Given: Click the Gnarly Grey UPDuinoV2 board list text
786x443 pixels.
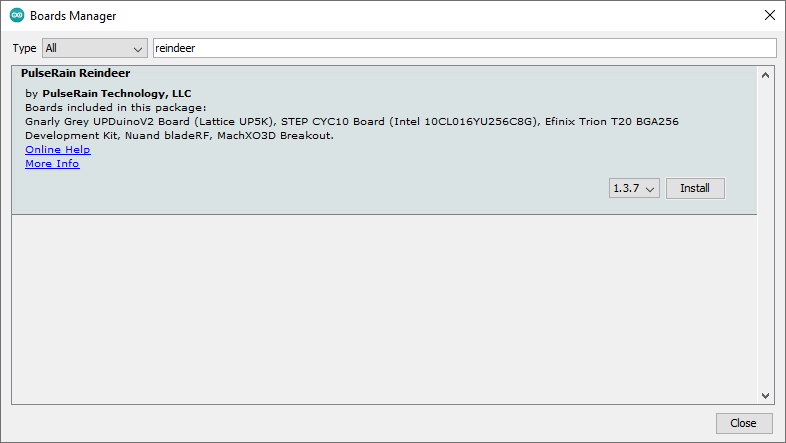Looking at the screenshot, I should coord(352,128).
